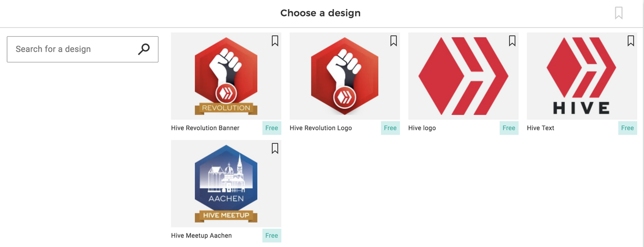
Task: Pick the Hive Text design thumbnail
Action: coord(582,76)
